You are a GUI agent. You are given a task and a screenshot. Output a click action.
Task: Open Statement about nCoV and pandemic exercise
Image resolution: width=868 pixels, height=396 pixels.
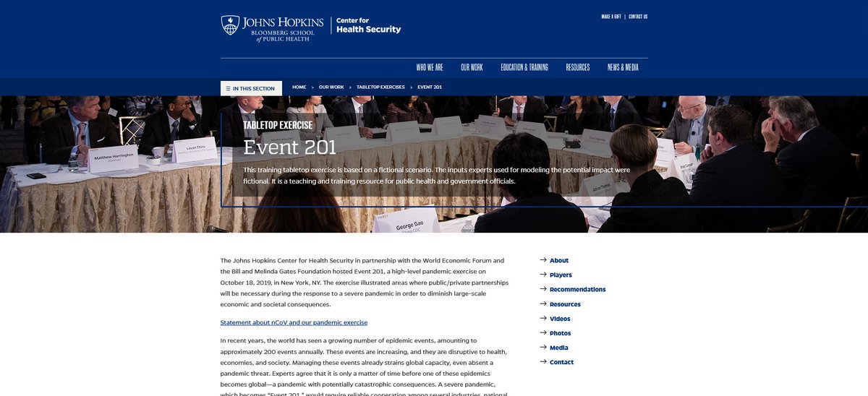click(294, 322)
